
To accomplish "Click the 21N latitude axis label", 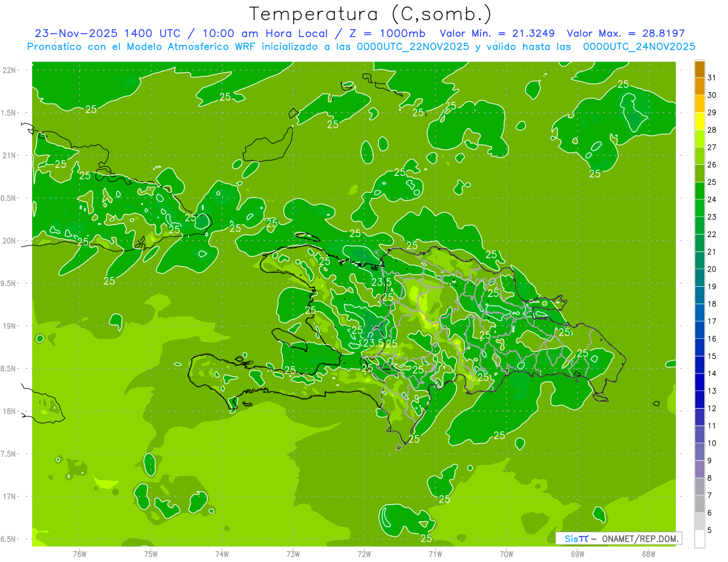I will [x=10, y=155].
